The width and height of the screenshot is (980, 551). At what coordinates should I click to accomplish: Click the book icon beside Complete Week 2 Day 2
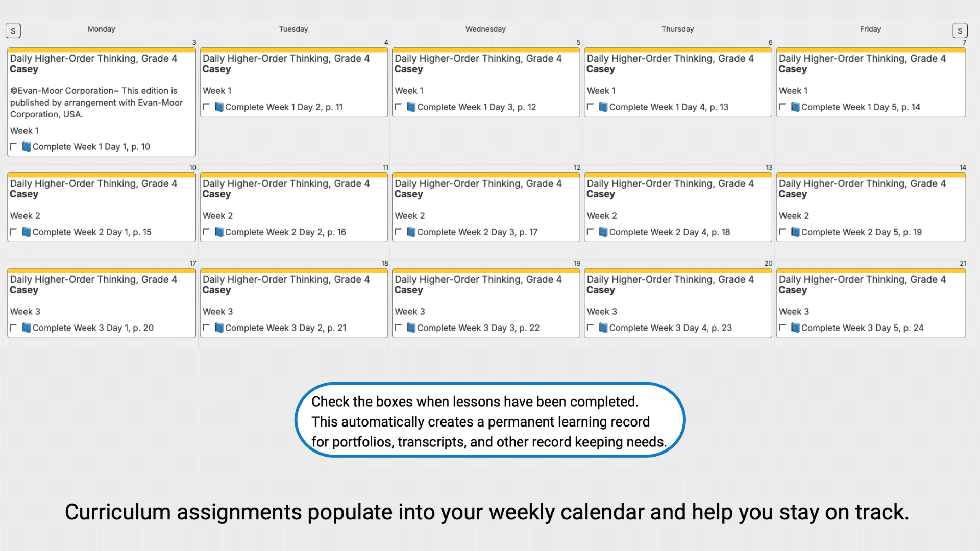click(219, 232)
